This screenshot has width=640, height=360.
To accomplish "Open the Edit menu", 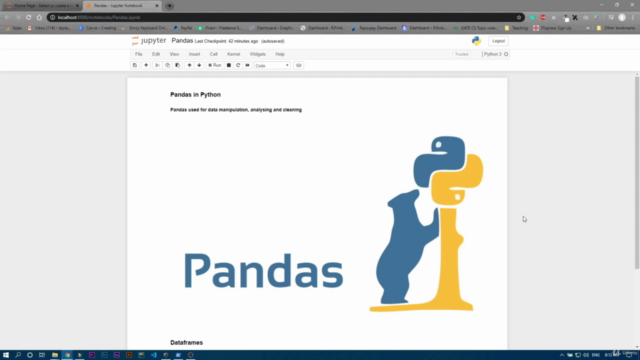I will click(156, 54).
